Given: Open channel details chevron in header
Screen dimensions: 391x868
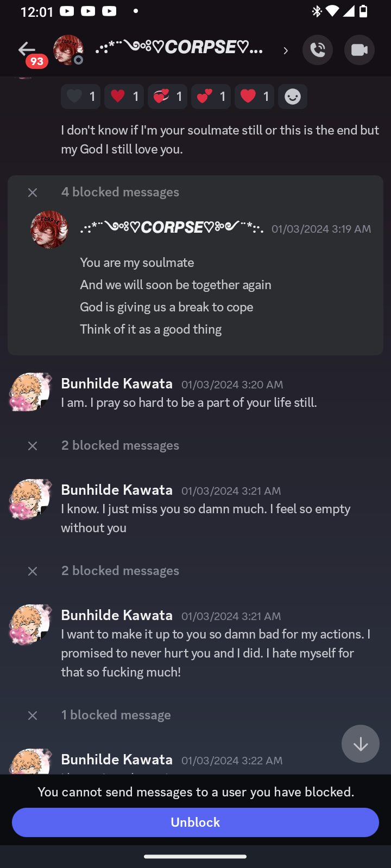Looking at the screenshot, I should [286, 51].
